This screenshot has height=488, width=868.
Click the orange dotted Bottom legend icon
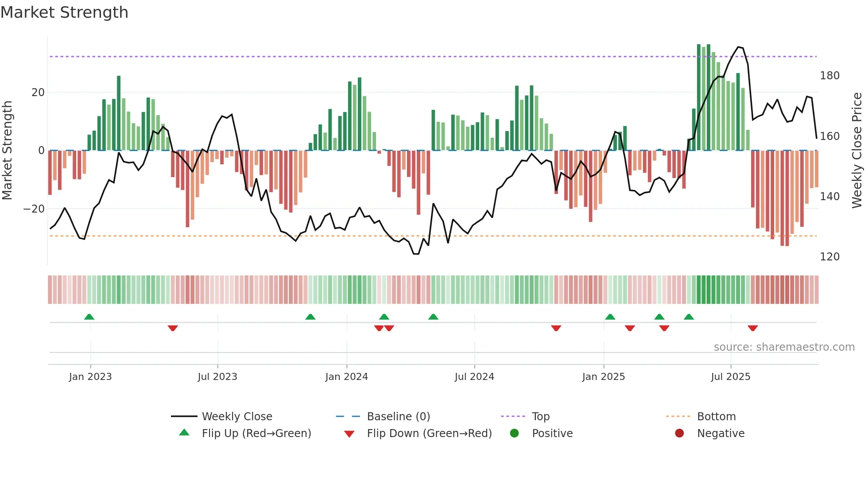point(678,416)
